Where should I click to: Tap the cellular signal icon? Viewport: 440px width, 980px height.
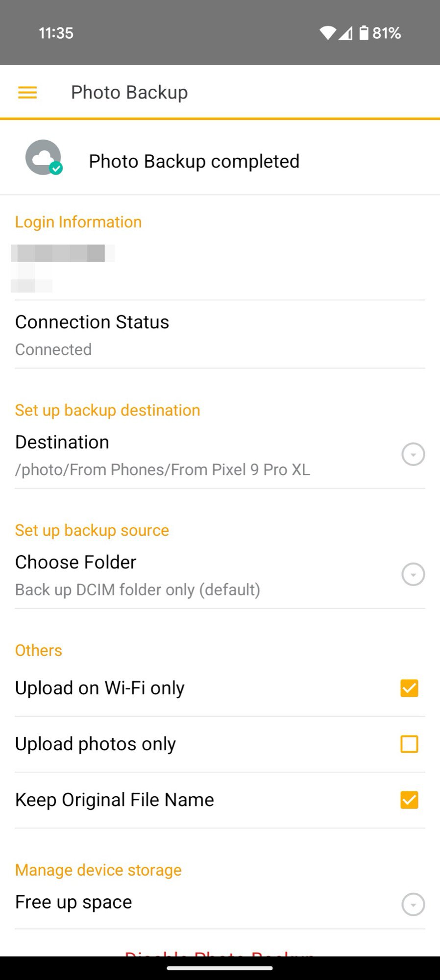tap(345, 33)
